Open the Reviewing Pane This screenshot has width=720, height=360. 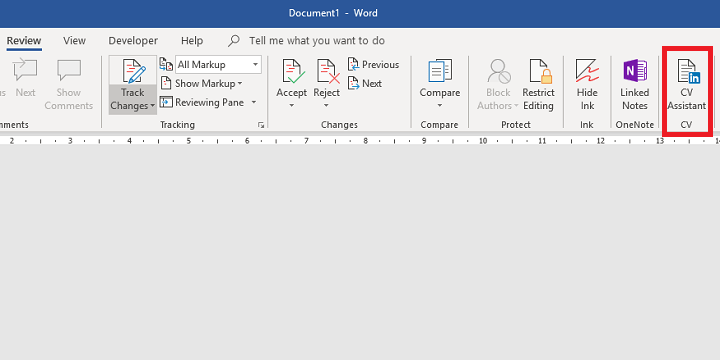[x=202, y=102]
